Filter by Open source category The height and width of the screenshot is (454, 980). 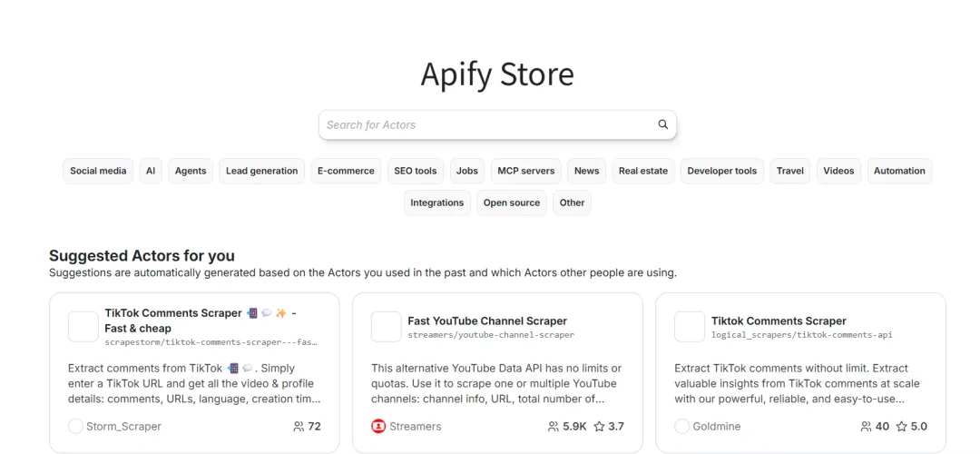pos(511,202)
